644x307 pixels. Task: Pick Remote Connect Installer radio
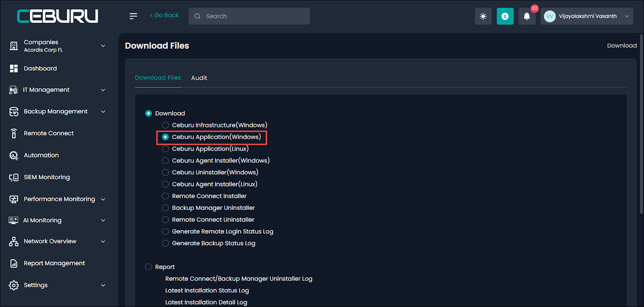165,196
